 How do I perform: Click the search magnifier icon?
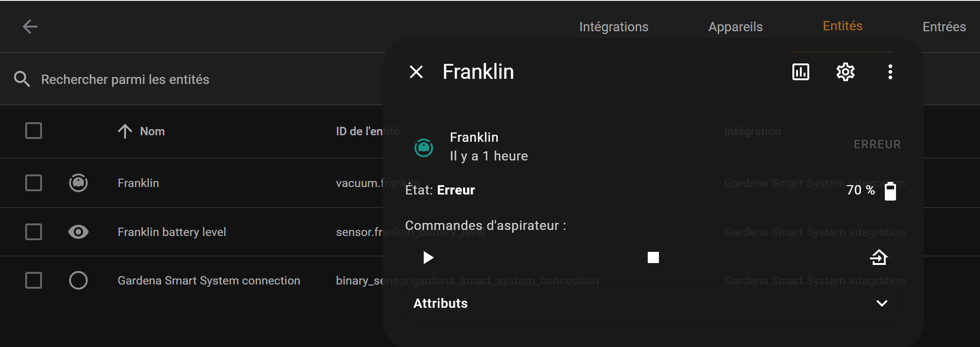point(22,79)
